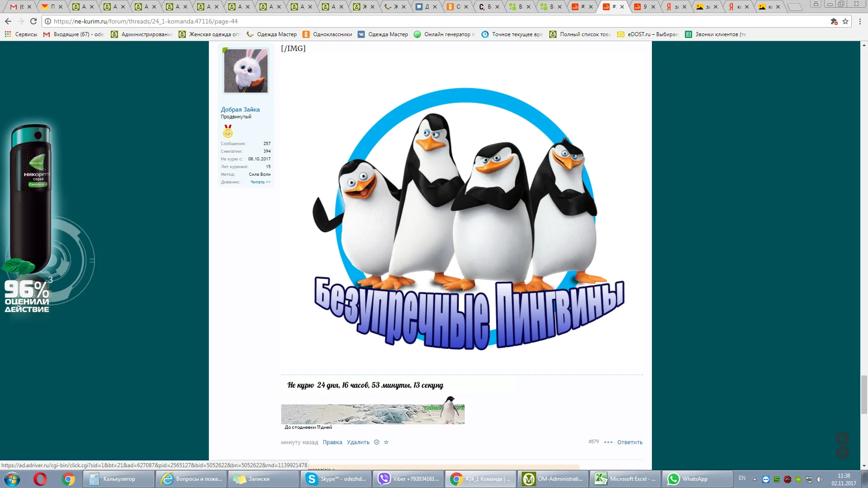Click the extensions puzzle icon in the address bar
Image resolution: width=868 pixels, height=488 pixels.
pyautogui.click(x=834, y=21)
